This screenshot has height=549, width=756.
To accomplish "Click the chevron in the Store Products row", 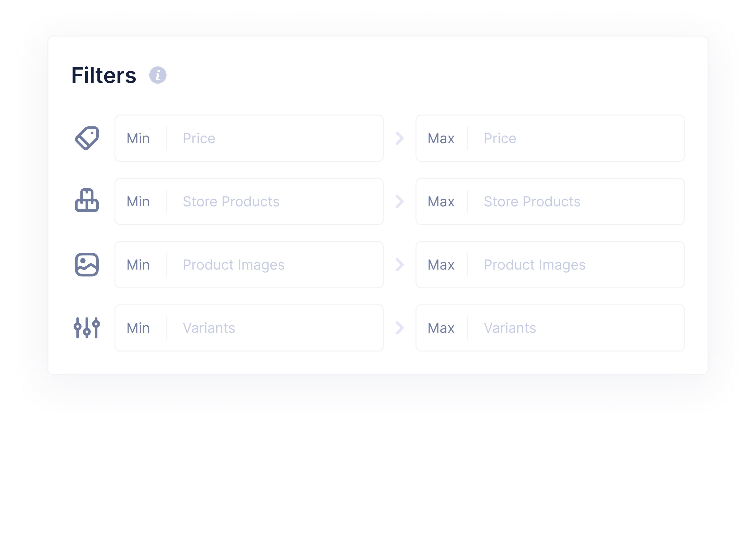I will pyautogui.click(x=400, y=201).
